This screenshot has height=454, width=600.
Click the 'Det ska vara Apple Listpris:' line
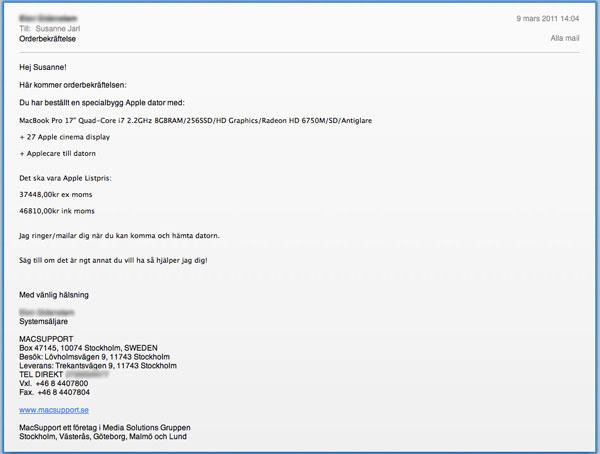pos(65,178)
